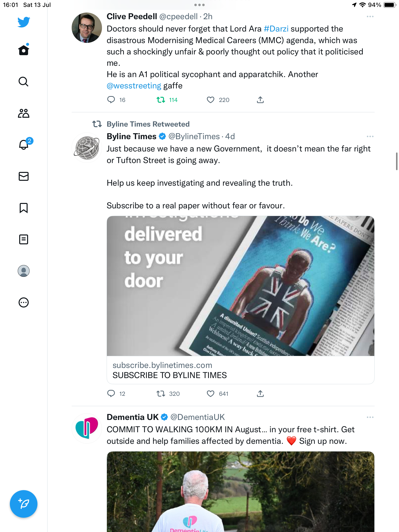This screenshot has height=532, width=399.
Task: Open the Profile avatar icon in sidebar
Action: click(x=24, y=271)
